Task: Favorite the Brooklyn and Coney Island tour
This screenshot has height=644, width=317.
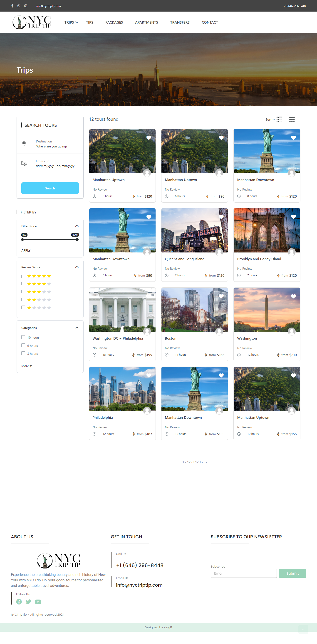Action: [x=293, y=217]
